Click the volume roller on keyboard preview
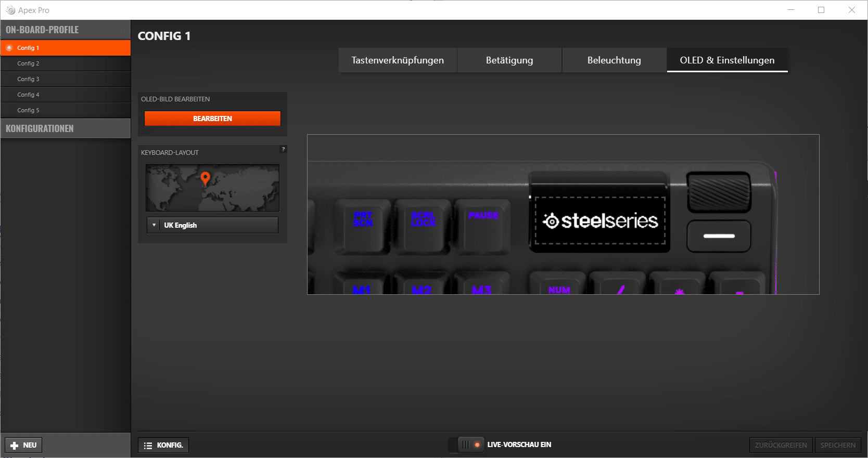 click(x=719, y=192)
